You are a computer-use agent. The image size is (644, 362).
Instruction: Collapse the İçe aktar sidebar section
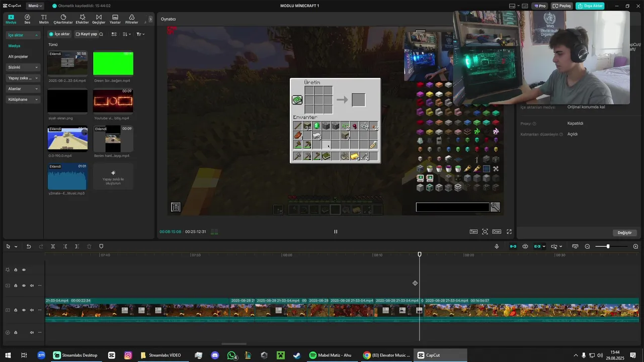coord(23,35)
